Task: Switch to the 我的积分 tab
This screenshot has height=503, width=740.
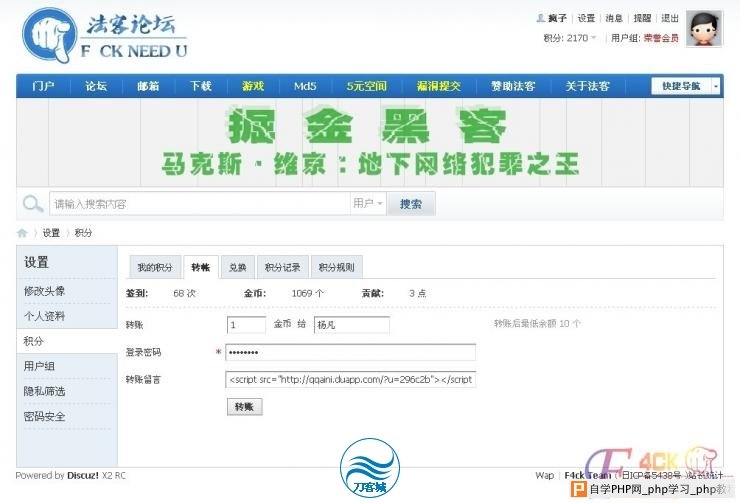Action: [x=155, y=267]
